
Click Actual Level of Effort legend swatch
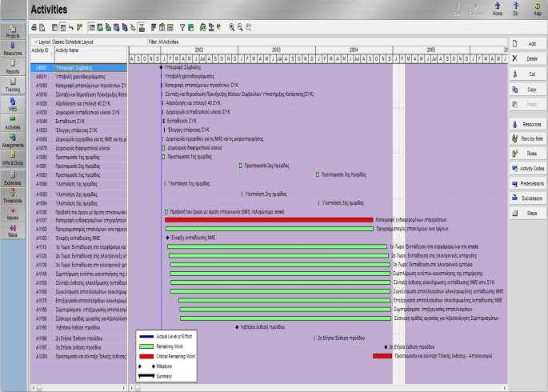pyautogui.click(x=146, y=337)
